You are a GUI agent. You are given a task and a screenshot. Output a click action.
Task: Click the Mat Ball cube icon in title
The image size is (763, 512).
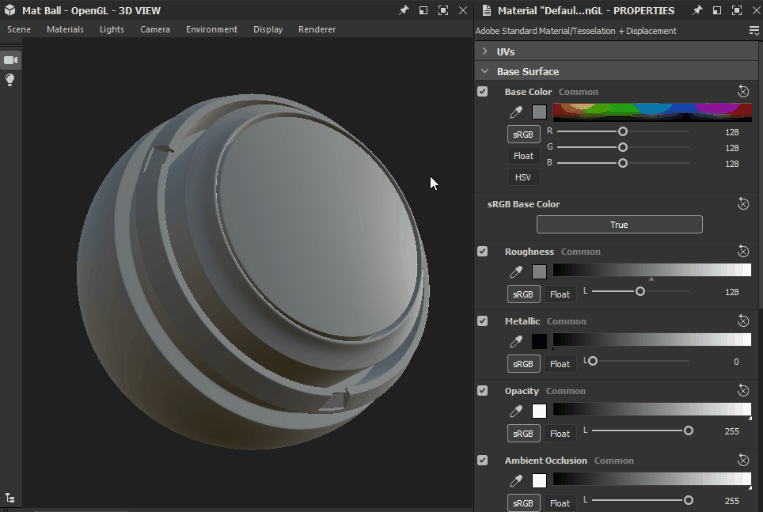[x=10, y=10]
